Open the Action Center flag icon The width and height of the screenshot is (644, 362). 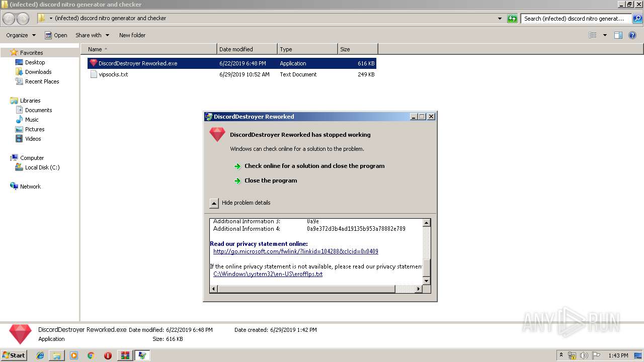click(x=596, y=355)
